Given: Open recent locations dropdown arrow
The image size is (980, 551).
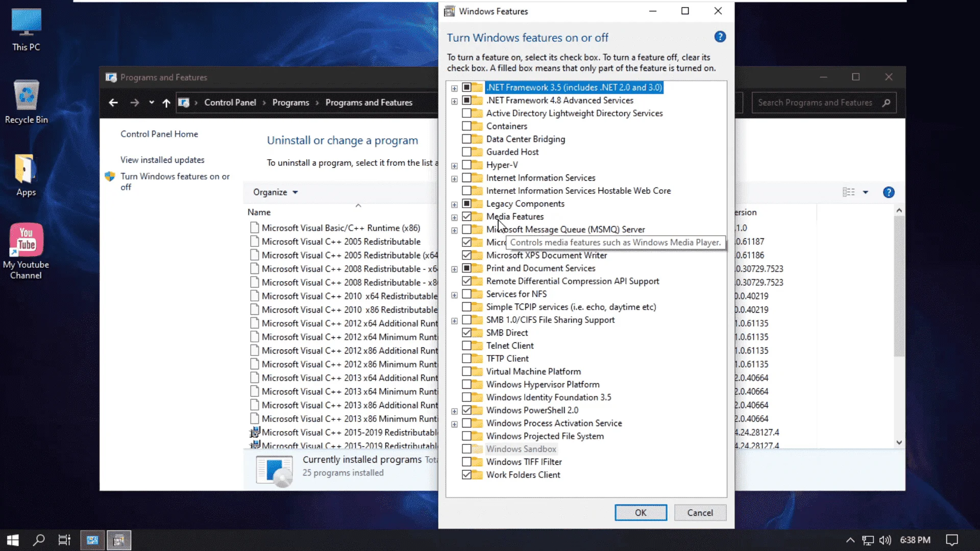Looking at the screenshot, I should pos(152,103).
